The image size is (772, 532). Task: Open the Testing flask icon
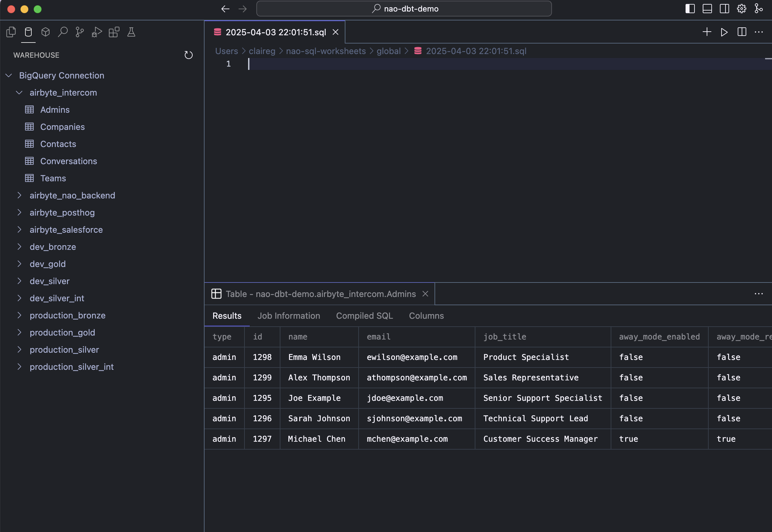click(131, 32)
